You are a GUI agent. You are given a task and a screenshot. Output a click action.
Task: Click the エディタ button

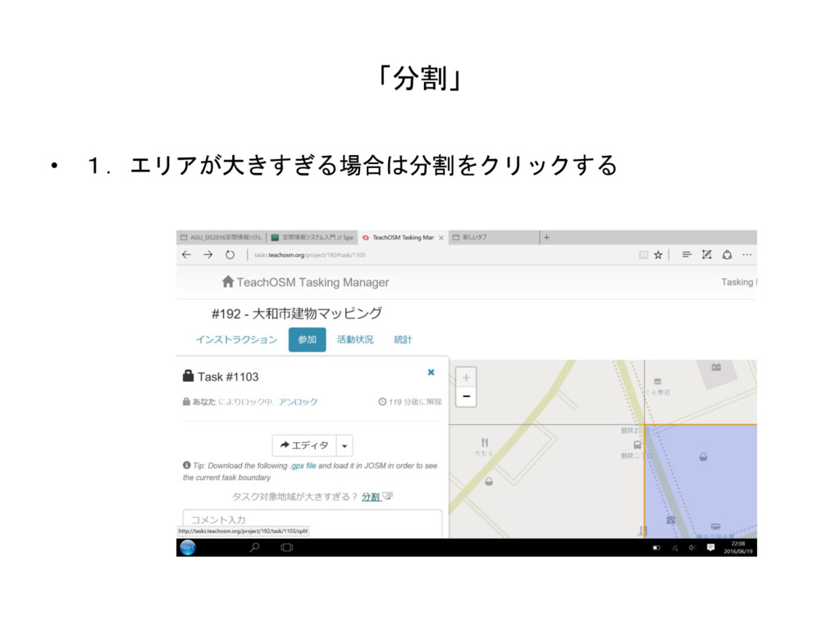(x=304, y=445)
